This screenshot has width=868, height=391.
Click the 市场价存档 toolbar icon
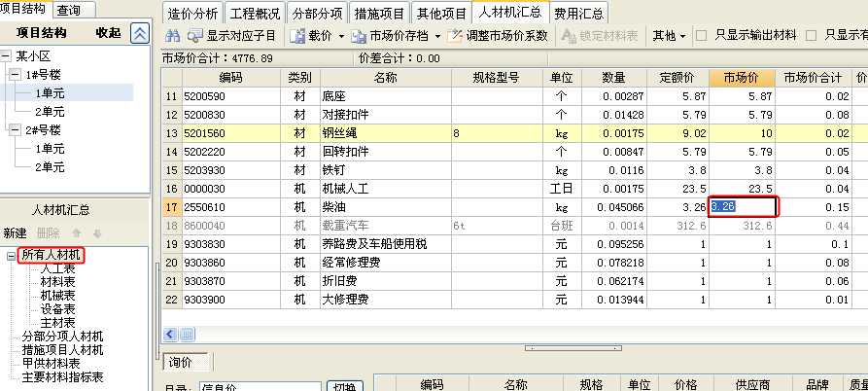359,37
